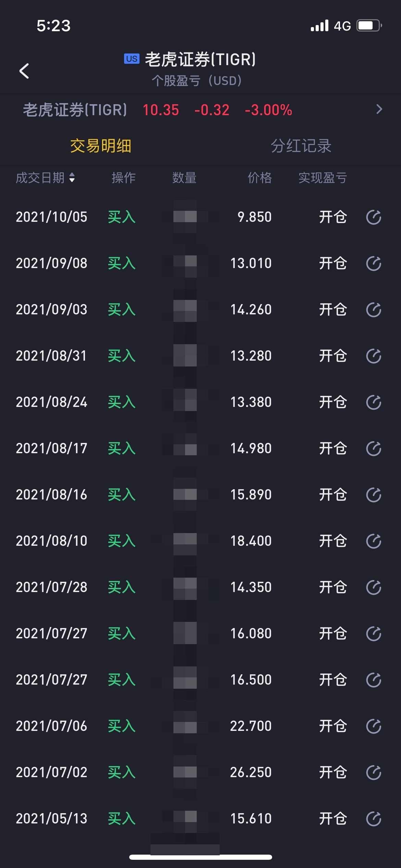Tap share icon for 2021/09/03 trade

pyautogui.click(x=373, y=310)
